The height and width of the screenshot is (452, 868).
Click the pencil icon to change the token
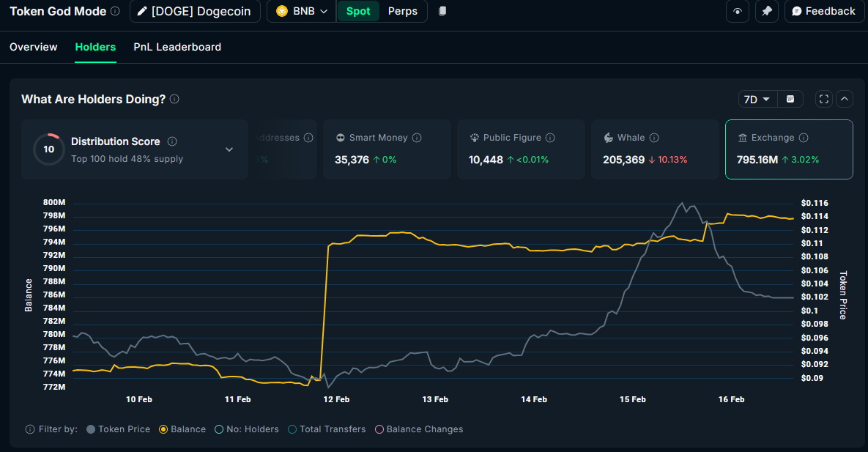141,11
